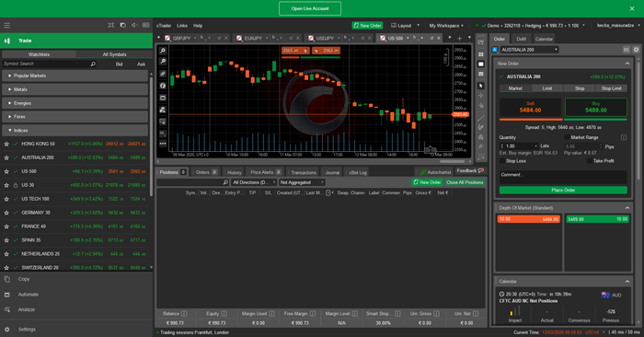Click the Margin Level info icon
Screen dimensions: 644x337
point(355,314)
